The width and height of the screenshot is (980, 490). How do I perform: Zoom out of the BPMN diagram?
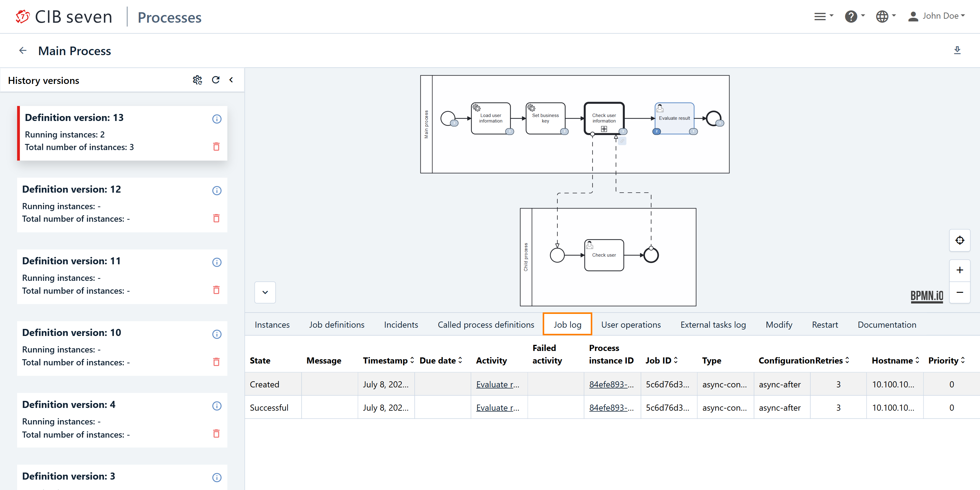pos(959,292)
